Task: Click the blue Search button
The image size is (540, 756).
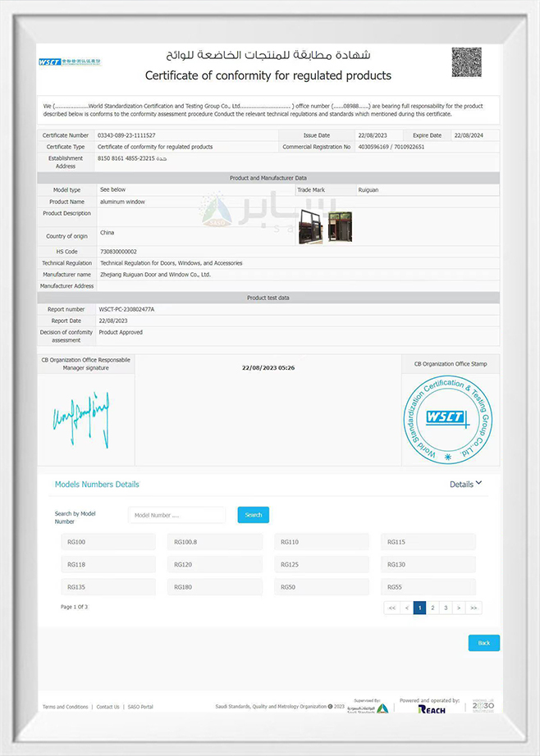Action: click(x=253, y=515)
